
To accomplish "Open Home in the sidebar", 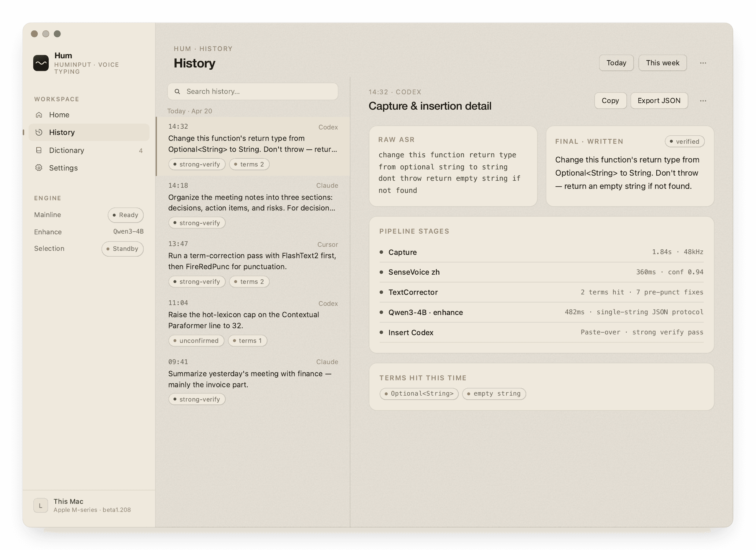I will pos(89,115).
